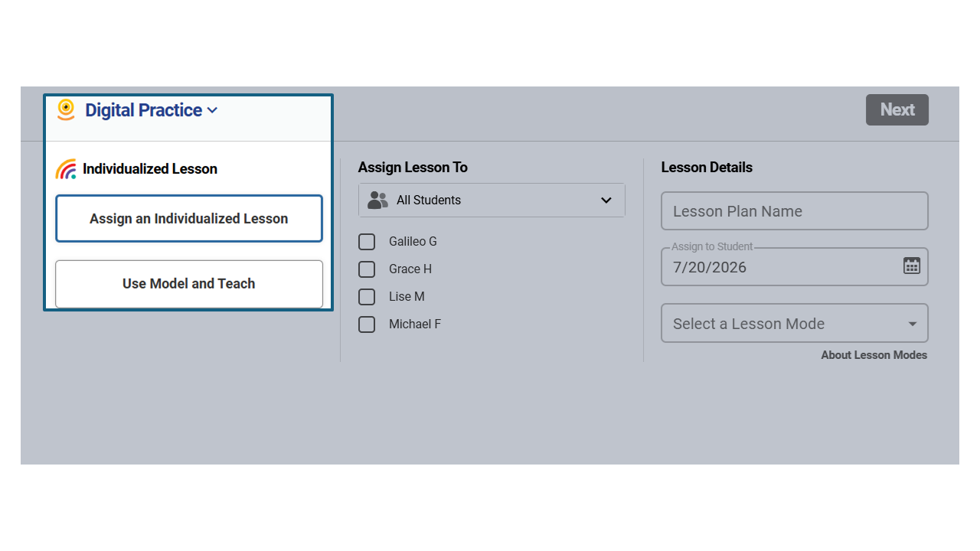Check the Grace H checkbox
The image size is (980, 551).
(x=367, y=269)
